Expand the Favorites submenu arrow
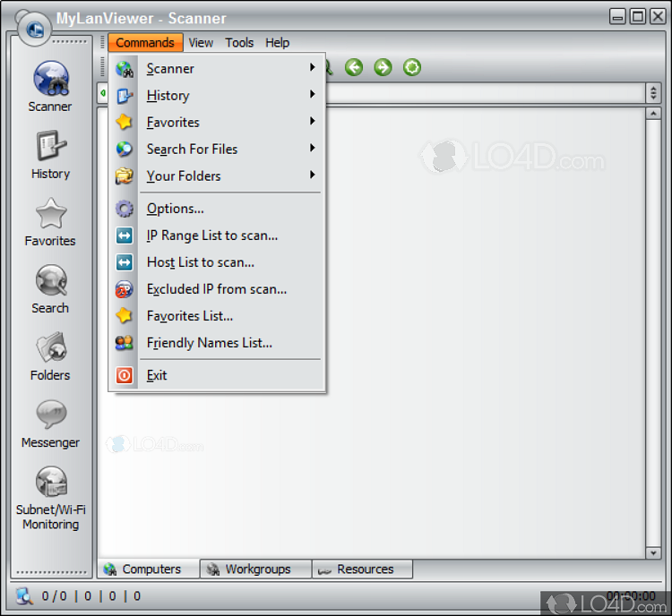The image size is (672, 616). coord(313,121)
